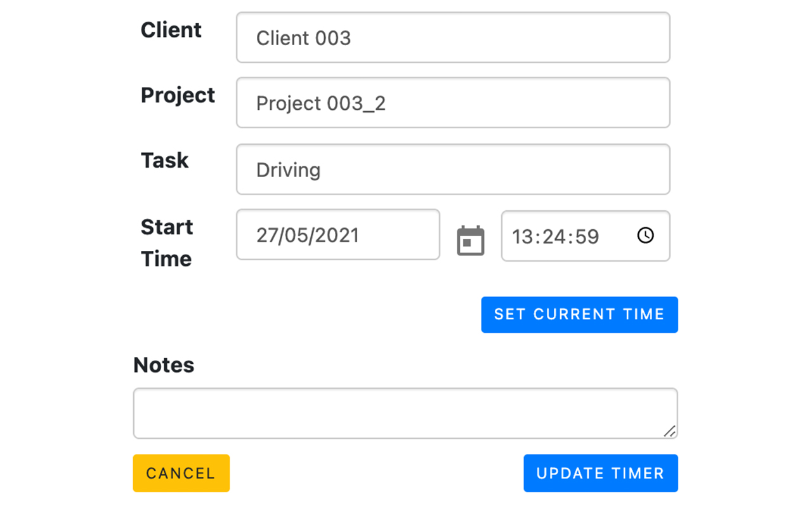Viewport: 812px width, 508px height.
Task: Click the Notes label
Action: tap(164, 365)
